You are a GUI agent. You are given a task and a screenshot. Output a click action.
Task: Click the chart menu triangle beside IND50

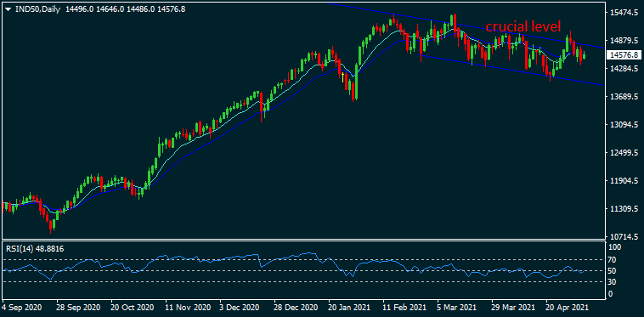[x=8, y=9]
